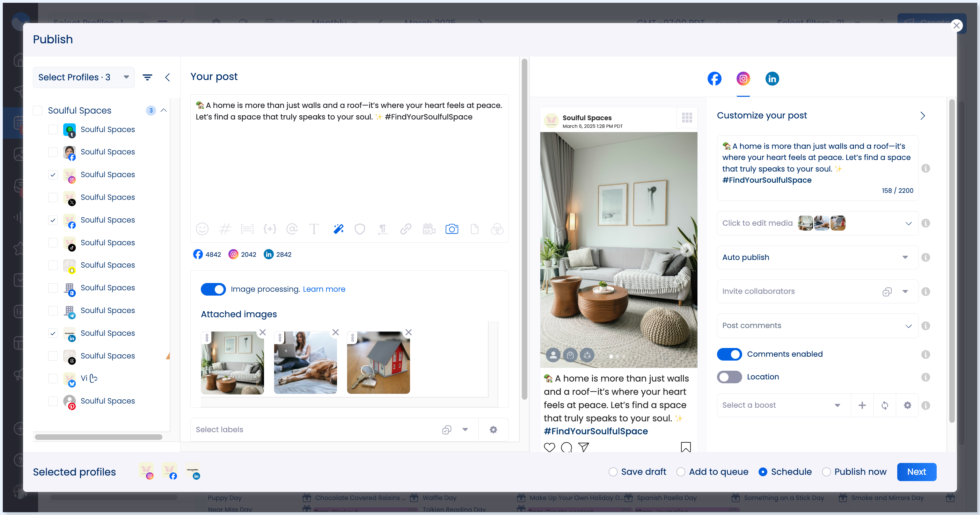Collapse the profile panel with left arrow

167,77
